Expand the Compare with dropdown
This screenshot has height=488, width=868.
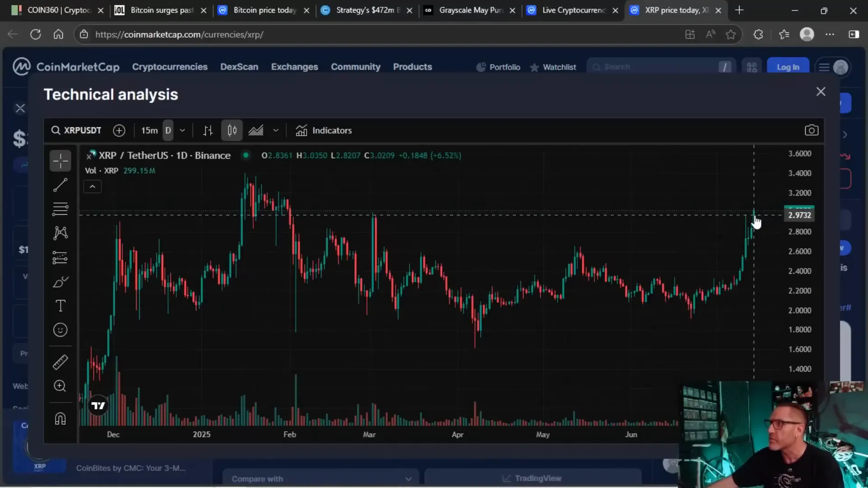pos(321,479)
